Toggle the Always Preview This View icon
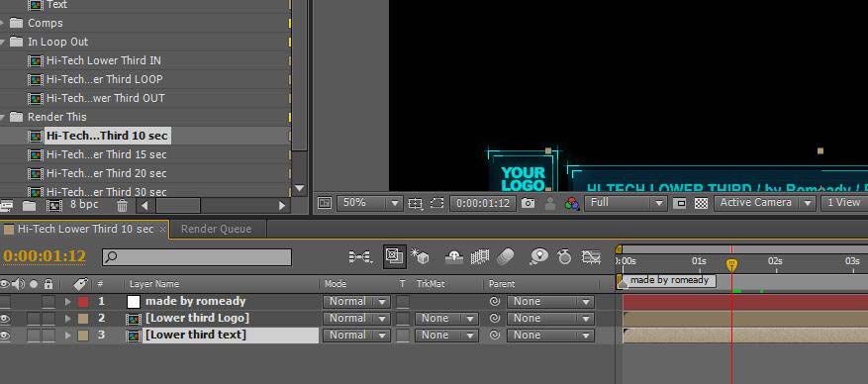 click(325, 203)
